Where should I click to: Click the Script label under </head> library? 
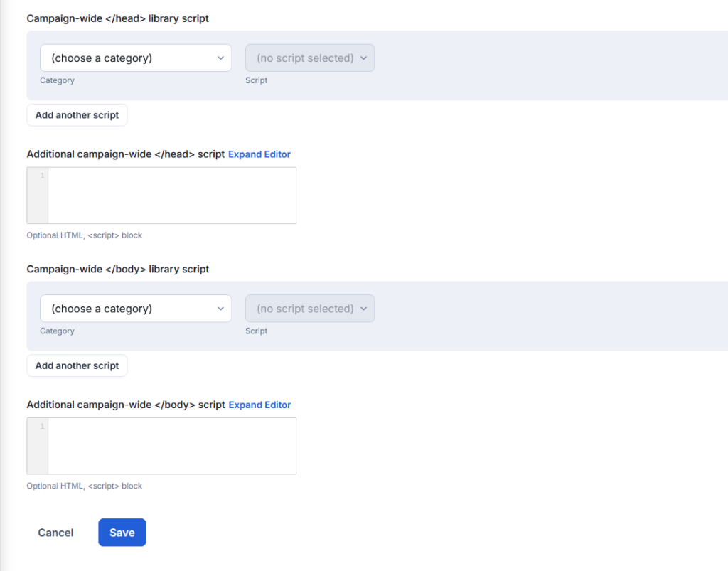tap(256, 80)
